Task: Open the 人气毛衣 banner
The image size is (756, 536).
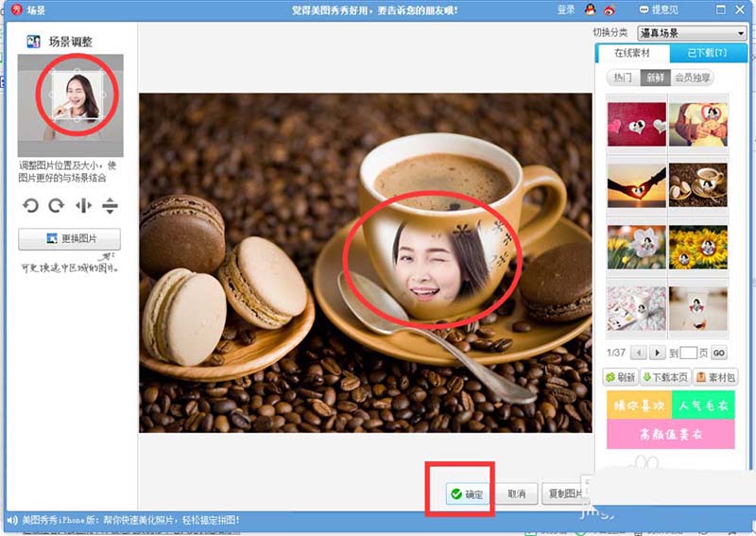Action: (703, 406)
